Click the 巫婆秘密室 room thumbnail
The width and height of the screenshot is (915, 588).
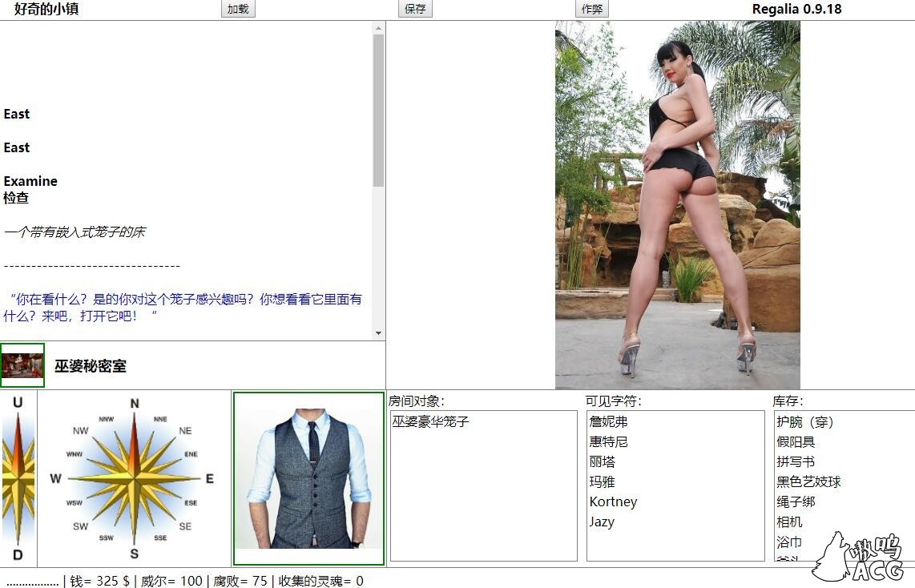(x=22, y=365)
